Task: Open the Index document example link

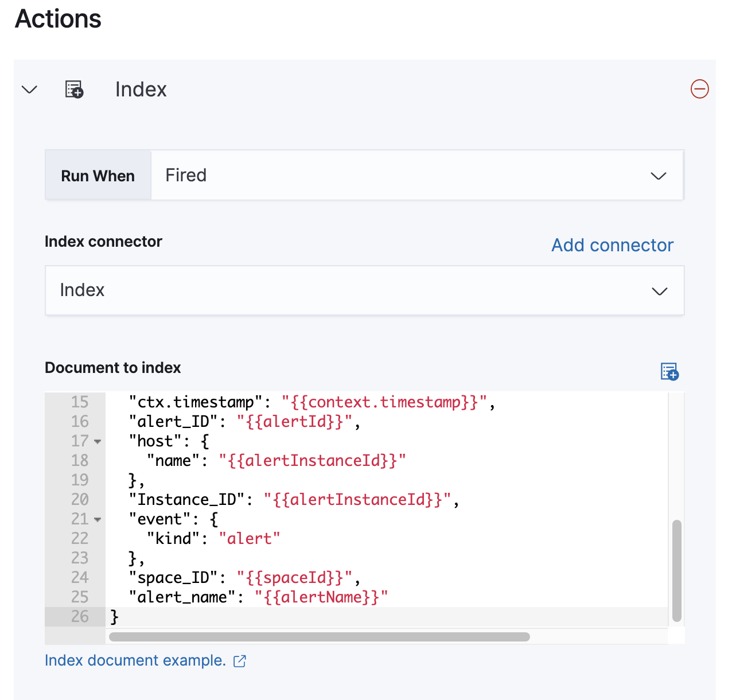Action: (x=135, y=660)
